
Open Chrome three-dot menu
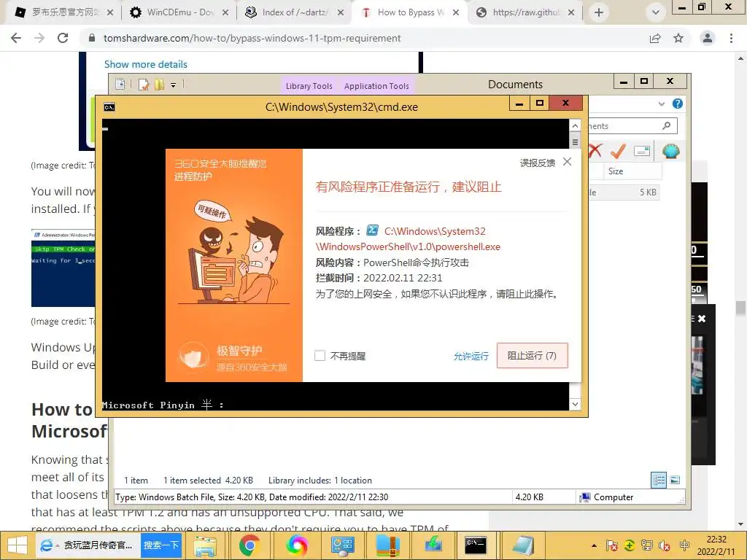(731, 38)
